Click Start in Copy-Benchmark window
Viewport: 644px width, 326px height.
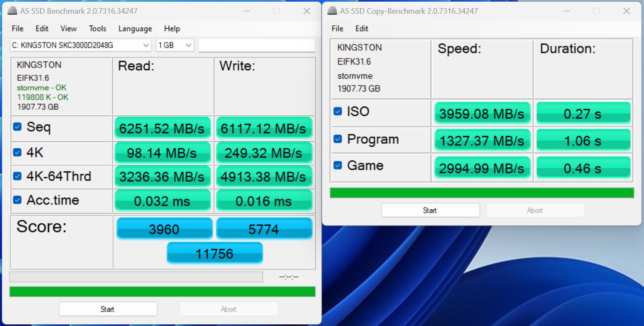tap(430, 210)
